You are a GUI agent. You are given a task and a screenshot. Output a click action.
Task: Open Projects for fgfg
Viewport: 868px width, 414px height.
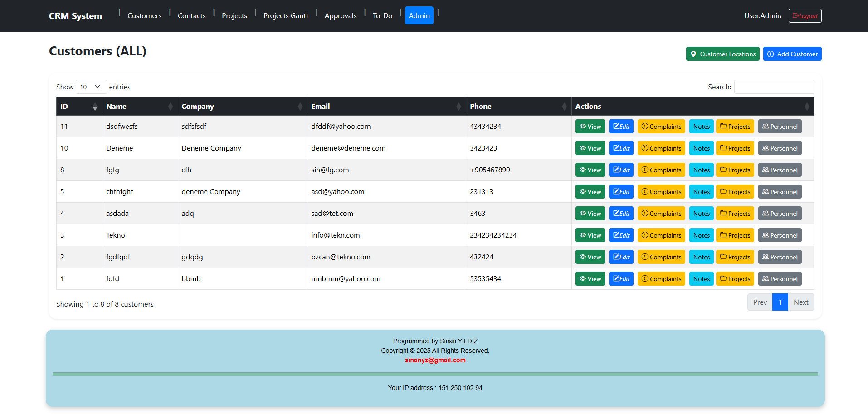tap(735, 170)
